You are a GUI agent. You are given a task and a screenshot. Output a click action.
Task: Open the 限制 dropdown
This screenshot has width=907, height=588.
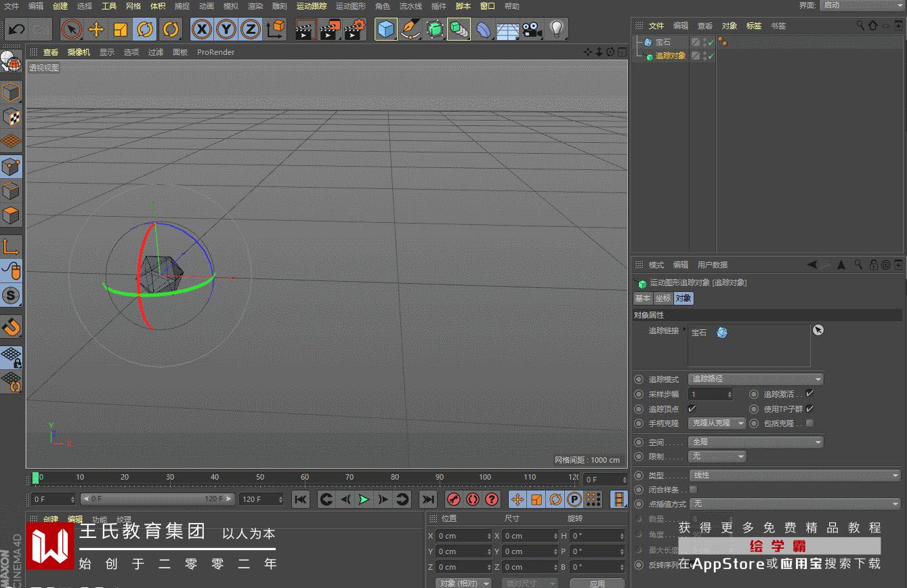pos(717,457)
